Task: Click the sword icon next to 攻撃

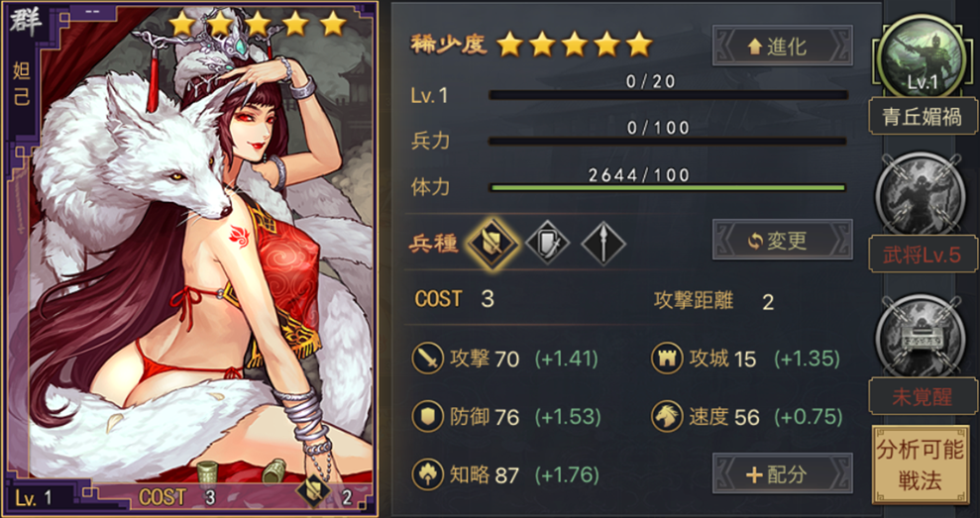Action: click(x=427, y=359)
